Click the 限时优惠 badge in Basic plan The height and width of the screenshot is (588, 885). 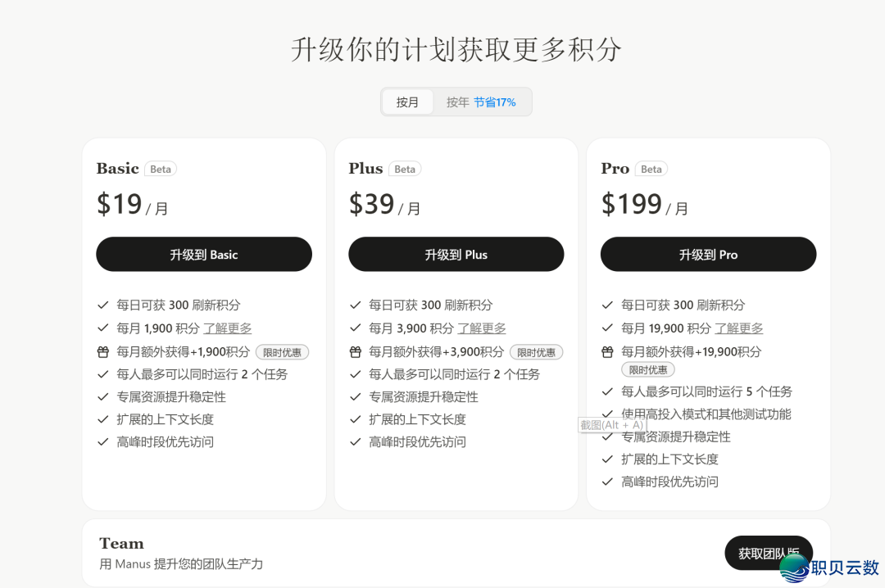click(282, 352)
